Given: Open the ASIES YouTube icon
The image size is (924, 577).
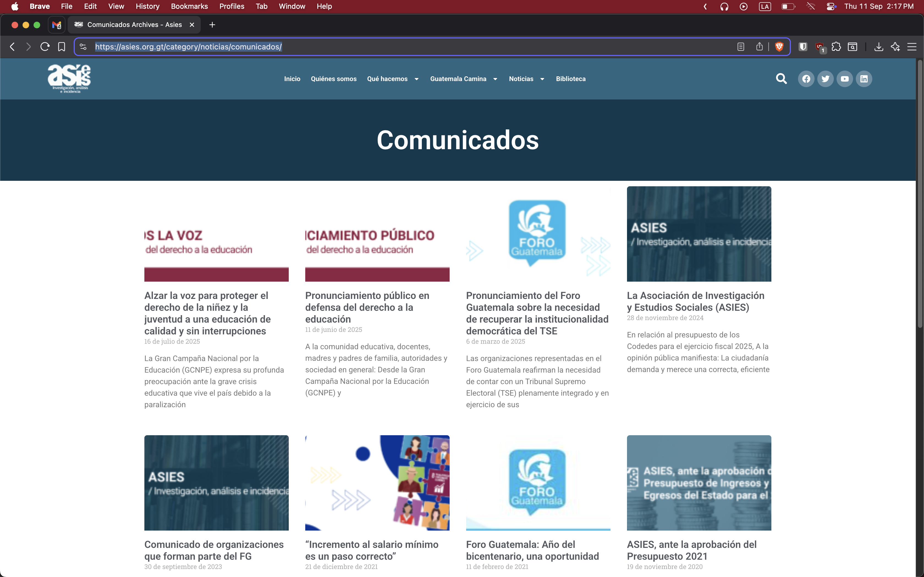Looking at the screenshot, I should (x=845, y=79).
